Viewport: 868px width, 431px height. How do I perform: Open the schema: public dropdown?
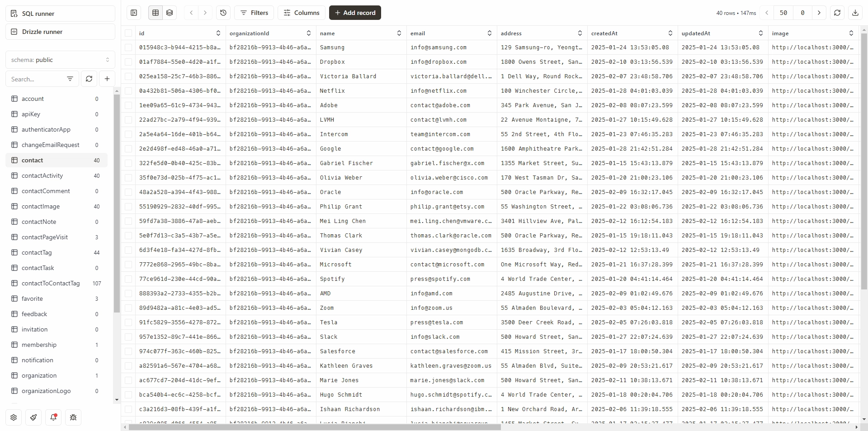pos(60,60)
